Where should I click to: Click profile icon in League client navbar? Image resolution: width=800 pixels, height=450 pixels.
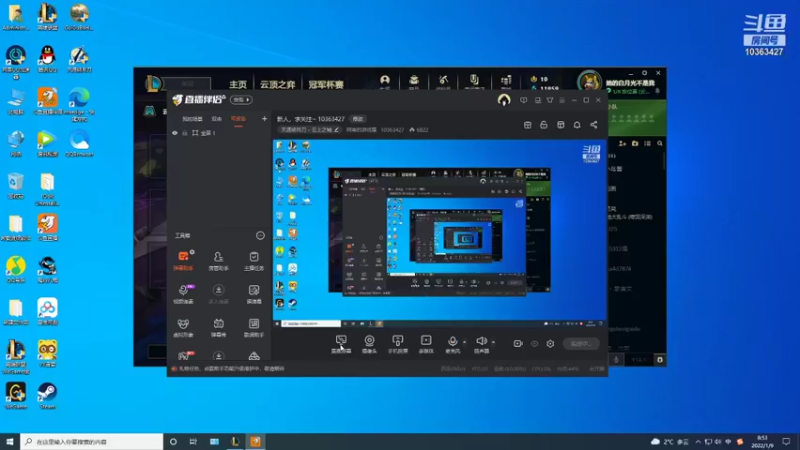tap(385, 81)
